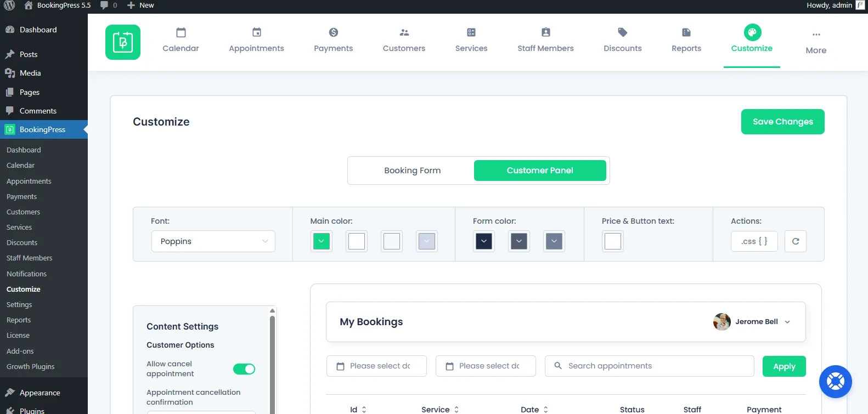The image size is (868, 414).
Task: Click the Media icon in sidebar
Action: (10, 73)
